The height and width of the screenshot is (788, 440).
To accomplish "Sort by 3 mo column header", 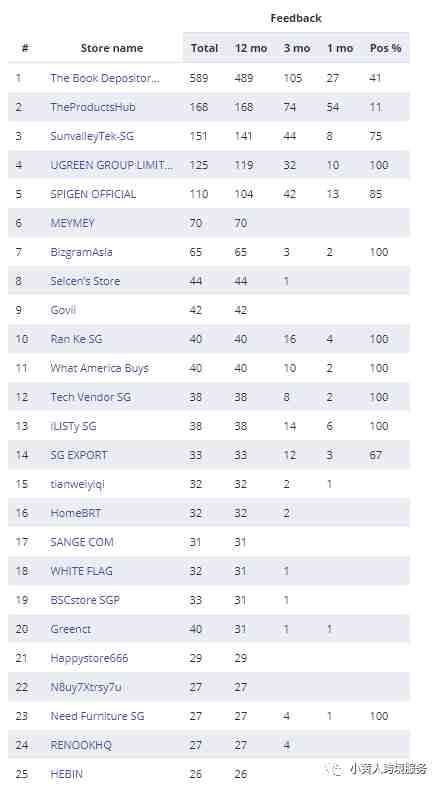I will [x=296, y=48].
